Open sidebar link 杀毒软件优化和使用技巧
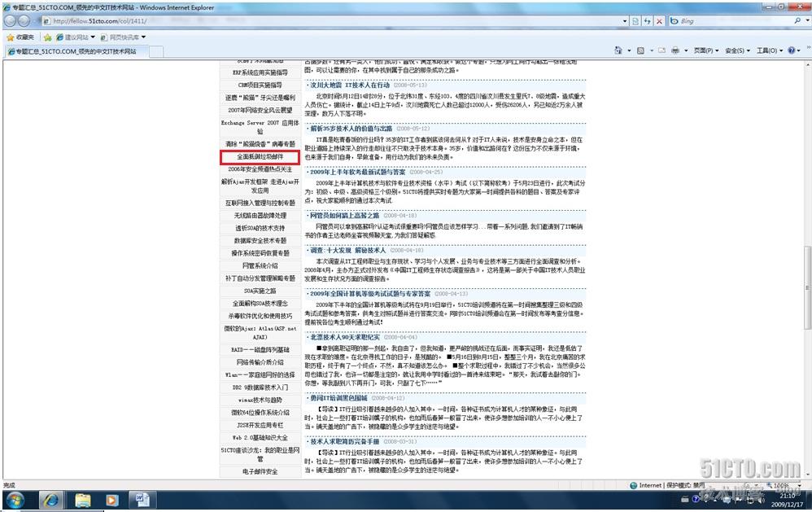 [x=260, y=316]
